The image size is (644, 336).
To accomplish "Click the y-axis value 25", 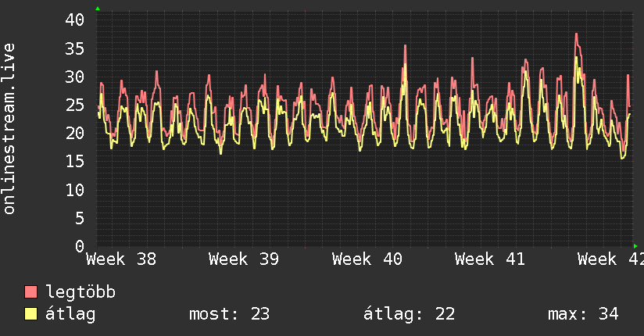I will pyautogui.click(x=75, y=105).
